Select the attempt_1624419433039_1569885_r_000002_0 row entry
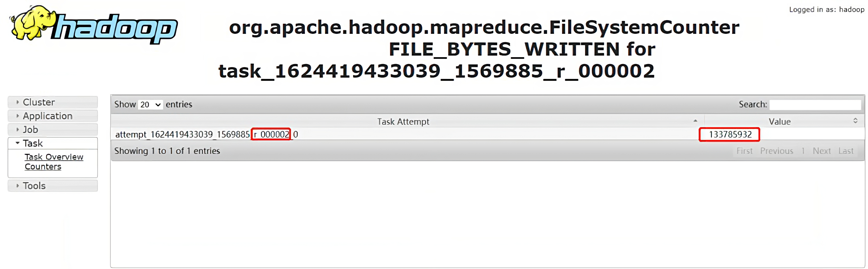Image resolution: width=868 pixels, height=269 pixels. point(207,135)
